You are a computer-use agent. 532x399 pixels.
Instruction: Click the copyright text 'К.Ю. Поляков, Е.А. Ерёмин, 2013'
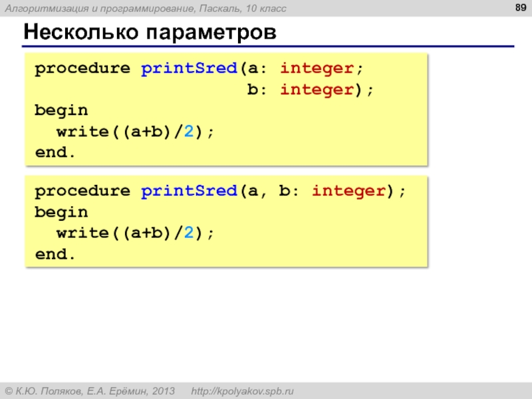pyautogui.click(x=90, y=391)
